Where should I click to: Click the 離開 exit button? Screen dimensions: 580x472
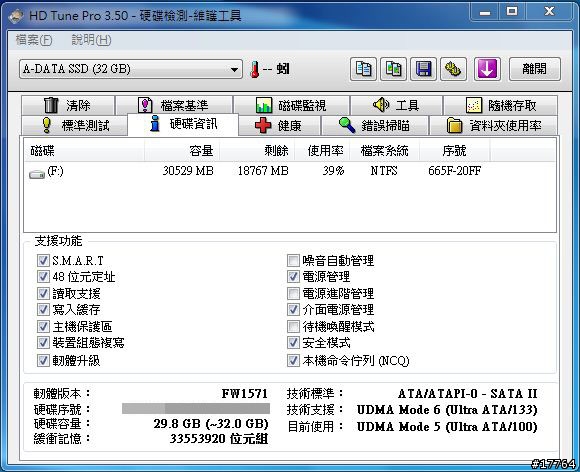point(535,69)
